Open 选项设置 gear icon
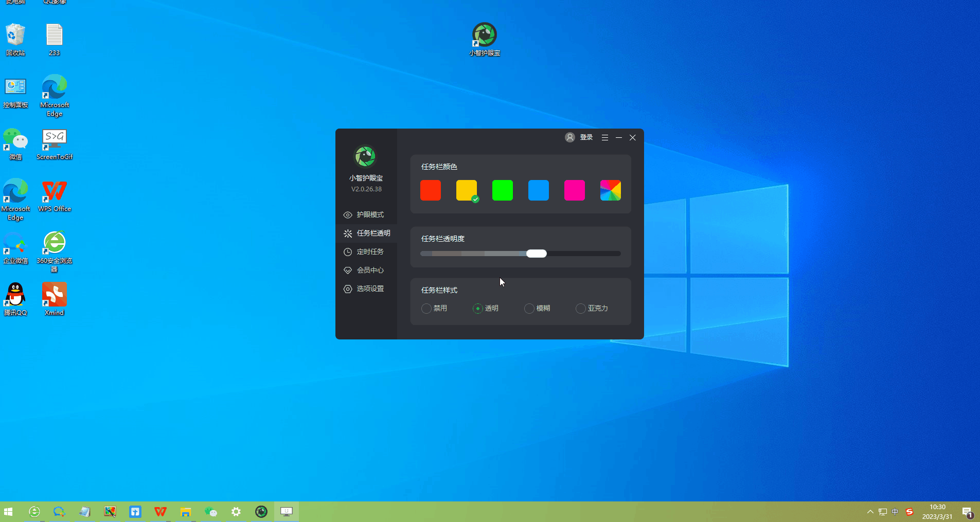 pos(348,289)
